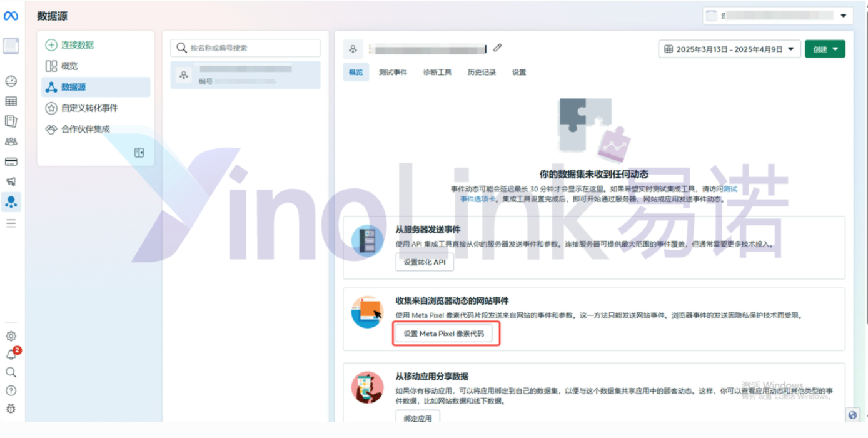The height and width of the screenshot is (438, 868).
Task: Open the audiences people icon in the sidebar
Action: pos(11,141)
